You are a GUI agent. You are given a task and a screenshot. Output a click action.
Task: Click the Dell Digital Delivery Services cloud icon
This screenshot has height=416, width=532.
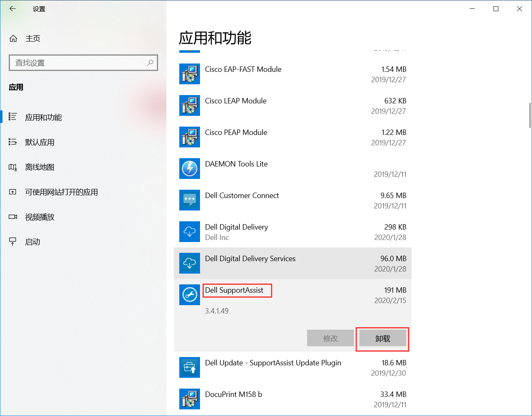pyautogui.click(x=190, y=263)
